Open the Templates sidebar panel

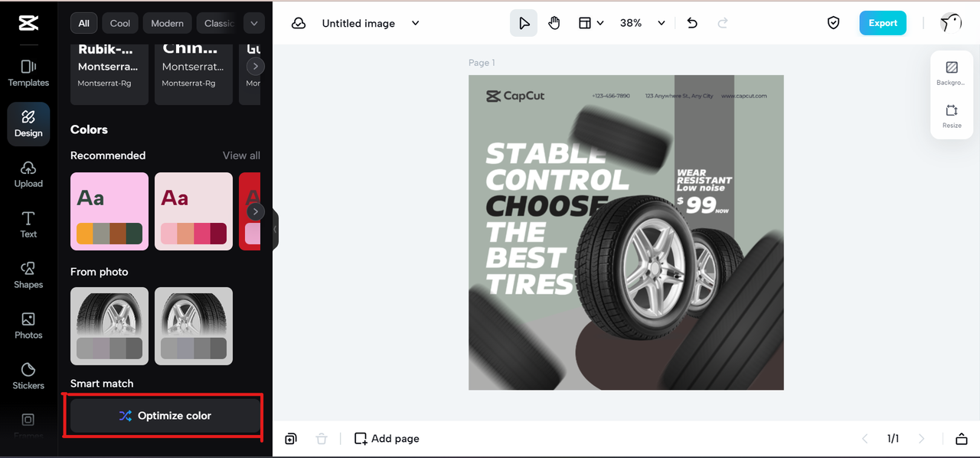click(x=28, y=74)
